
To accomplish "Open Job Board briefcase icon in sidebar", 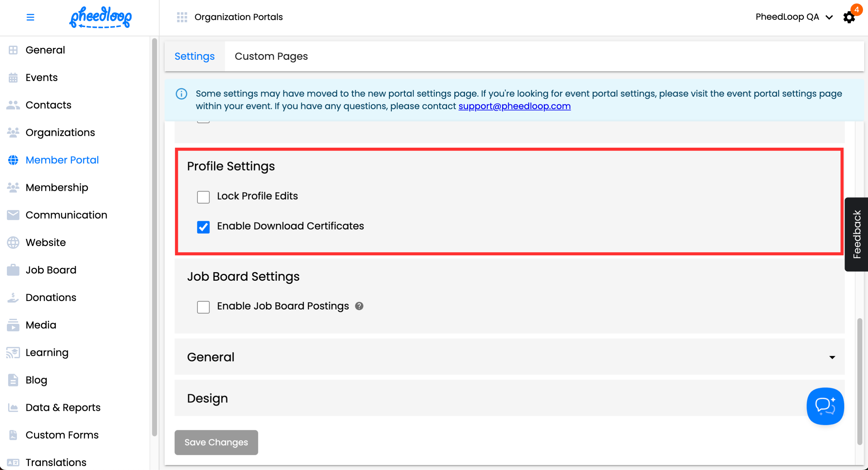I will click(13, 270).
